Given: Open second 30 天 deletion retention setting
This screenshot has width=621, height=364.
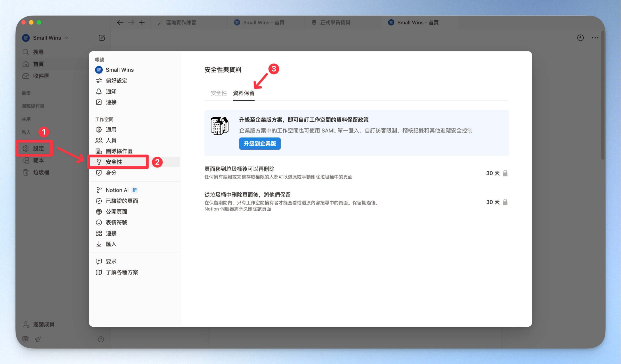Looking at the screenshot, I should click(492, 202).
